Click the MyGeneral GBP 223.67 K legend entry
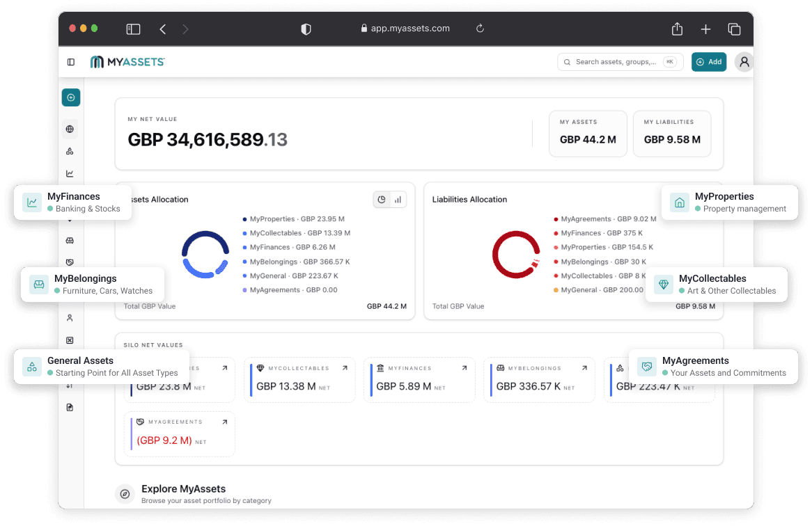The width and height of the screenshot is (812, 526). click(x=290, y=276)
